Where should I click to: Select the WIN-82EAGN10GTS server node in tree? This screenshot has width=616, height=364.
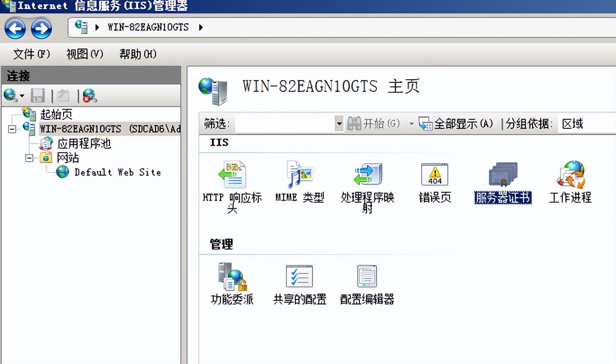(x=110, y=129)
